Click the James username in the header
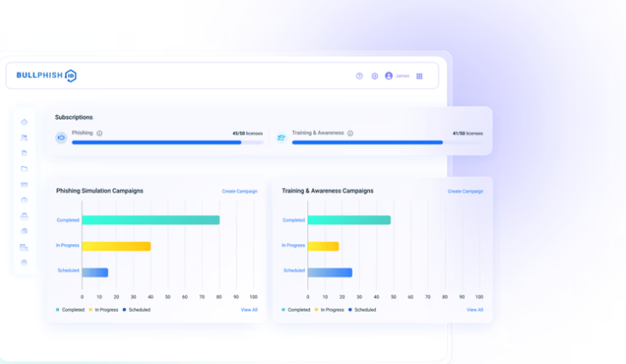 tap(402, 76)
